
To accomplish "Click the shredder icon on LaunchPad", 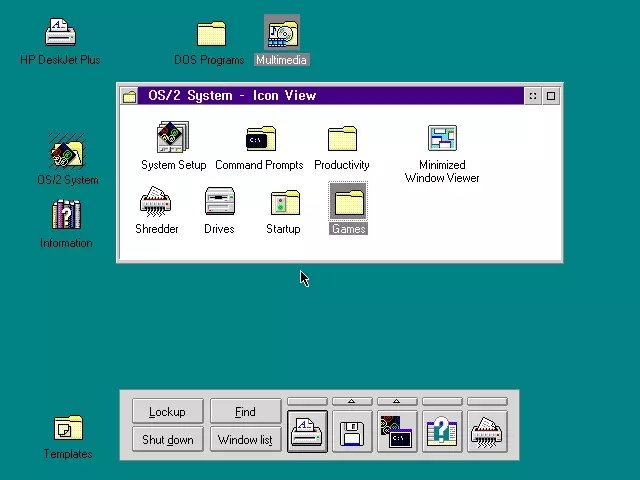I will [487, 433].
